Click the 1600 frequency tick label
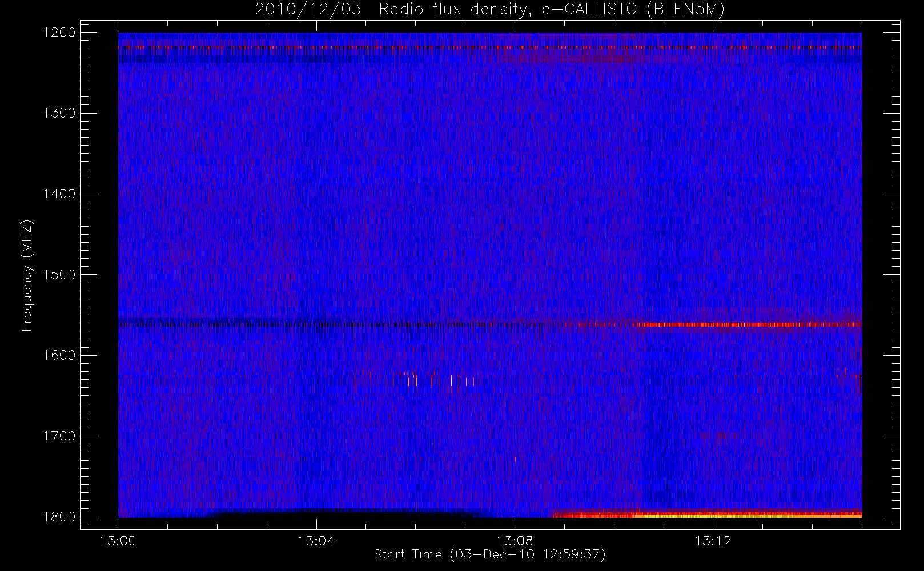The height and width of the screenshot is (571, 924). 59,355
